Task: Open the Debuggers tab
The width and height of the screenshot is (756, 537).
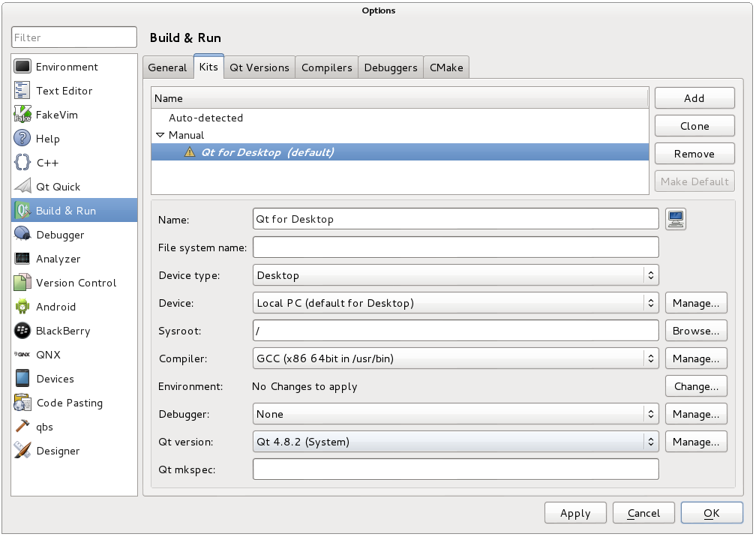Action: point(391,67)
